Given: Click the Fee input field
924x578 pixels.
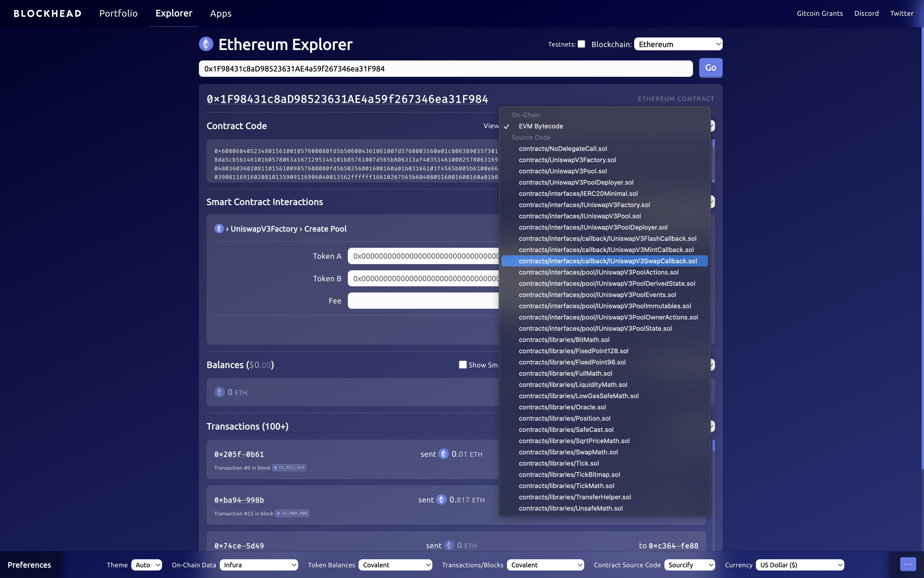Looking at the screenshot, I should [423, 301].
